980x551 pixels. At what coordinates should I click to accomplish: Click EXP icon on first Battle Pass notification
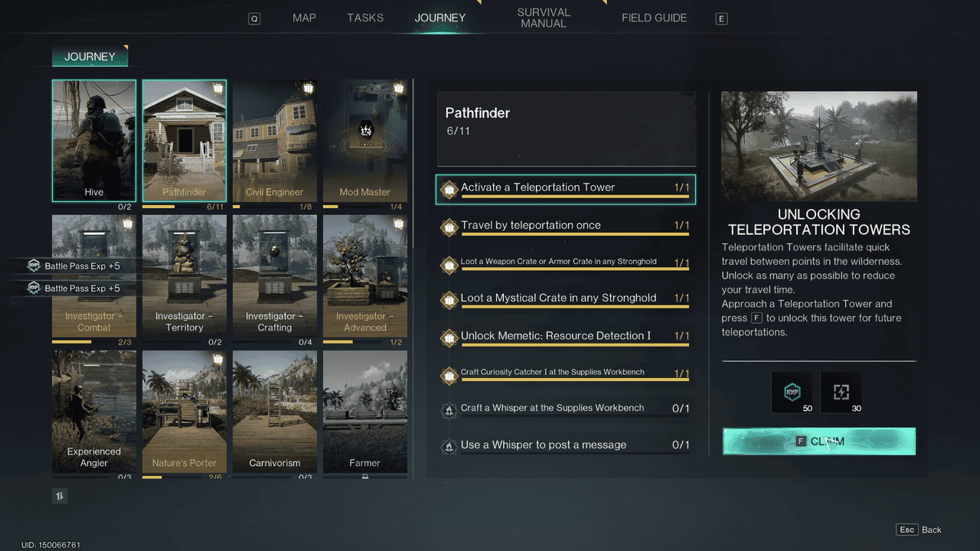34,266
